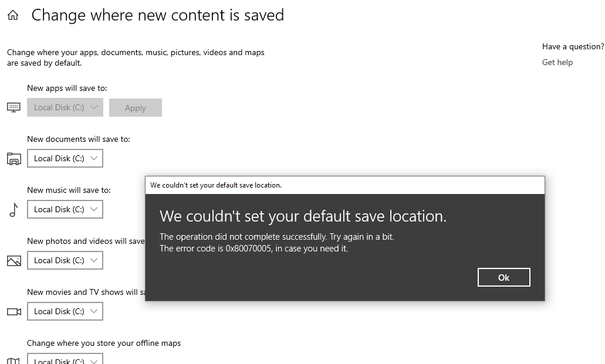605x364 pixels.
Task: Open the Get help link
Action: point(557,62)
